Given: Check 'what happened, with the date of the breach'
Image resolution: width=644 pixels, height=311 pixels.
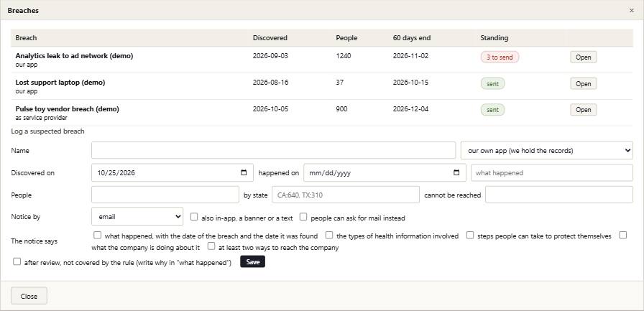Looking at the screenshot, I should [x=97, y=235].
